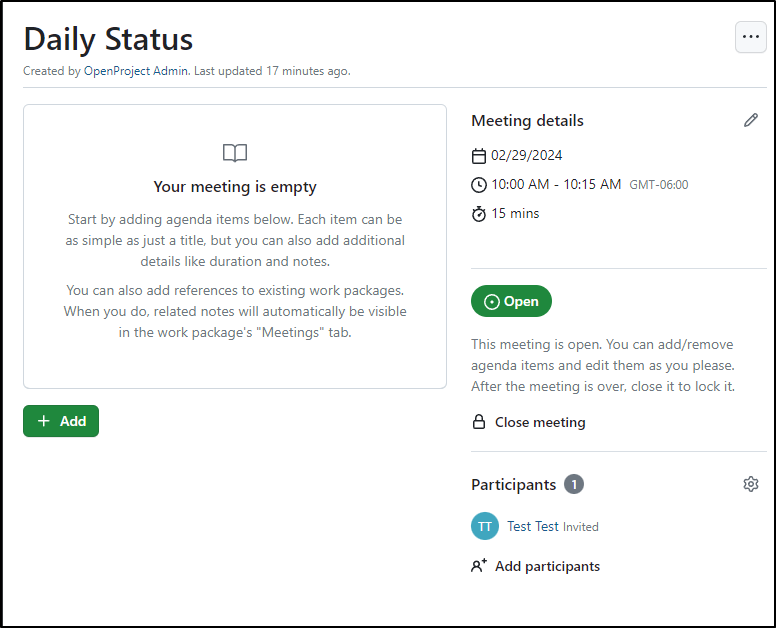Click the open book icon in empty meeting box

coord(235,153)
